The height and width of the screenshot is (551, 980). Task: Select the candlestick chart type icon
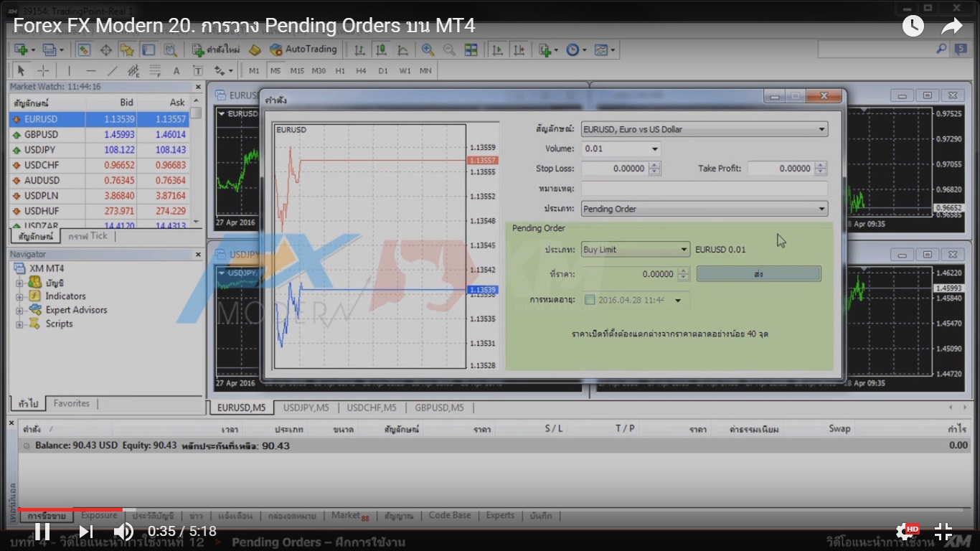tap(381, 50)
